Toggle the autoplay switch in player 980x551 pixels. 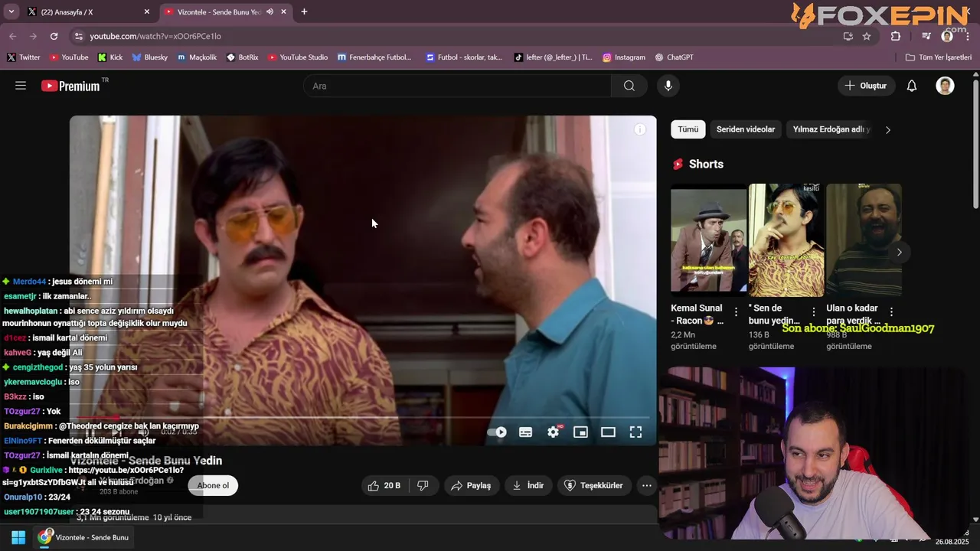(498, 432)
